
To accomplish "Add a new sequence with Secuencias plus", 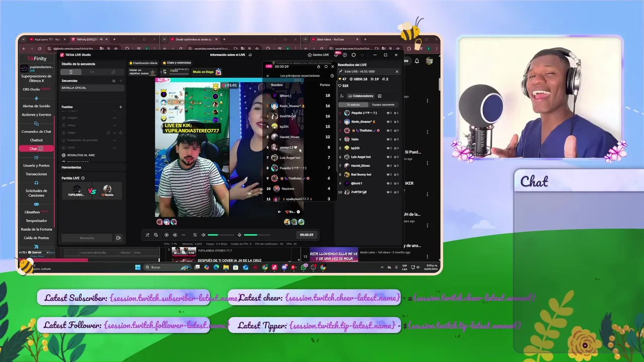I will click(x=121, y=81).
